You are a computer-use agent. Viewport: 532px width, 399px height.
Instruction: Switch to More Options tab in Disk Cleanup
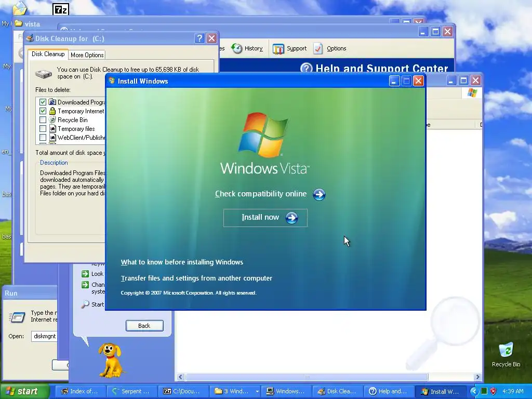point(87,55)
